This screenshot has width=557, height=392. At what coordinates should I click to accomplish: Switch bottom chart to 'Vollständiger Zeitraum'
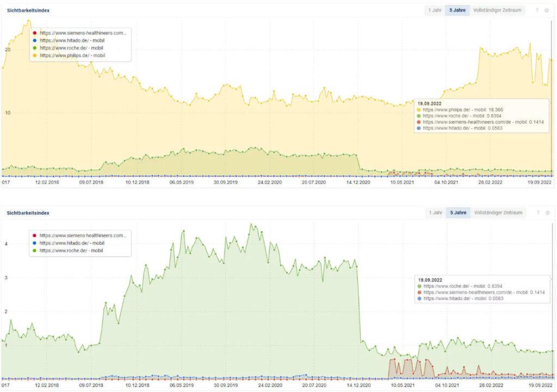498,213
